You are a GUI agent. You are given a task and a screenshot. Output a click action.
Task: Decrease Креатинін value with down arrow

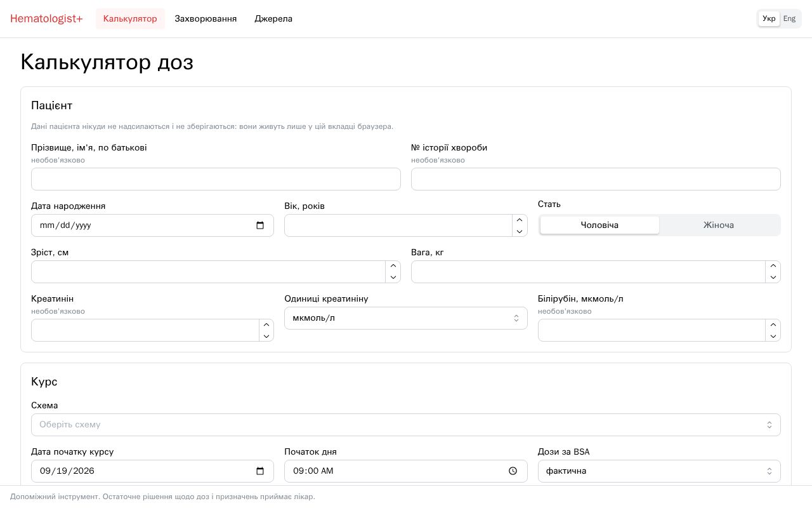coord(266,336)
